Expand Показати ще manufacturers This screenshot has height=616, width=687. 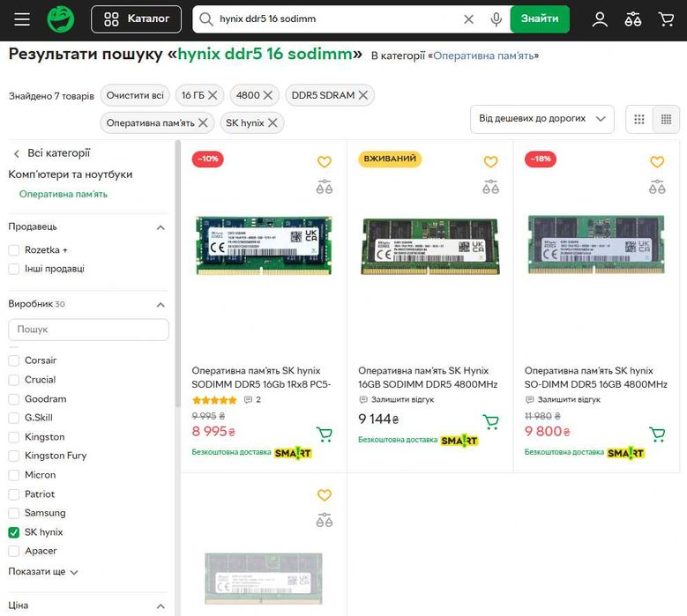coord(43,571)
